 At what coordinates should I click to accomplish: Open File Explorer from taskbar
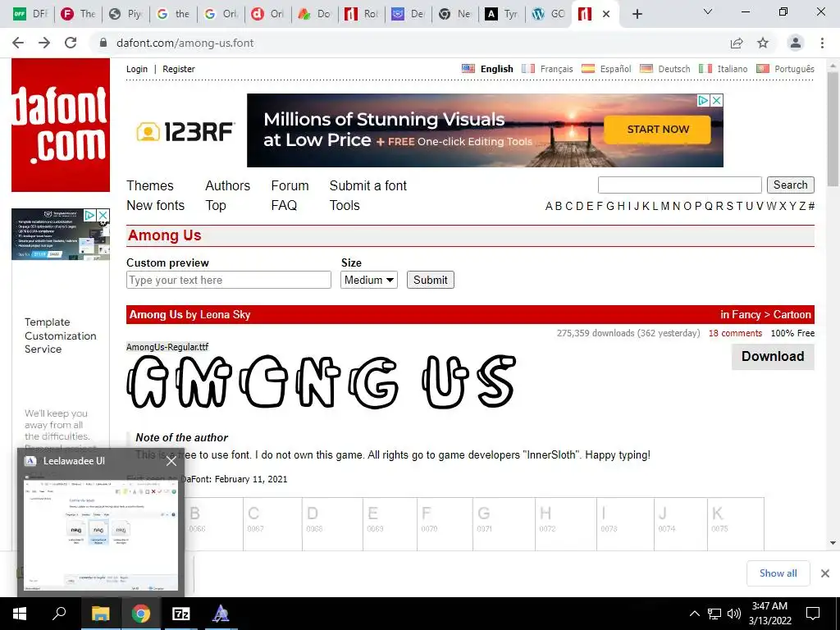[x=100, y=614]
